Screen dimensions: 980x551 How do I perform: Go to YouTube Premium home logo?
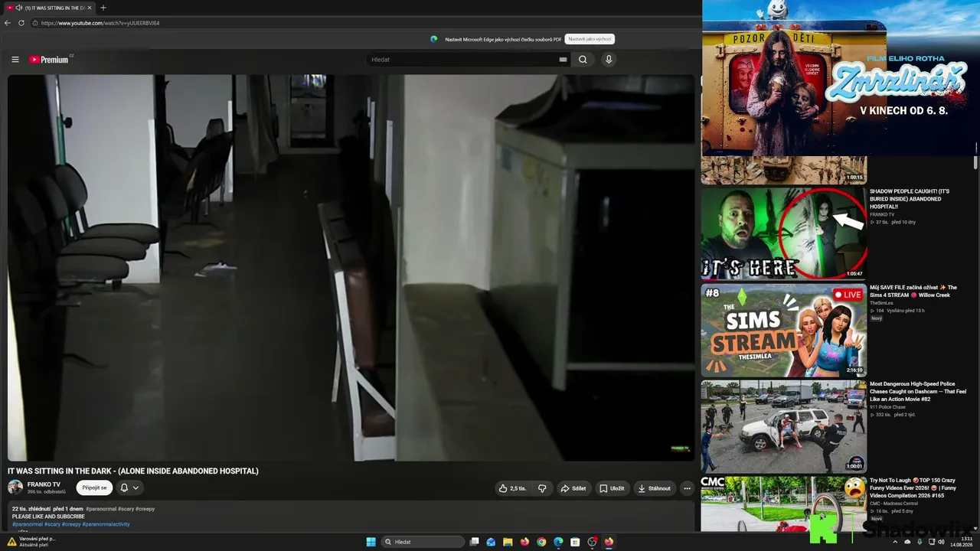(51, 60)
